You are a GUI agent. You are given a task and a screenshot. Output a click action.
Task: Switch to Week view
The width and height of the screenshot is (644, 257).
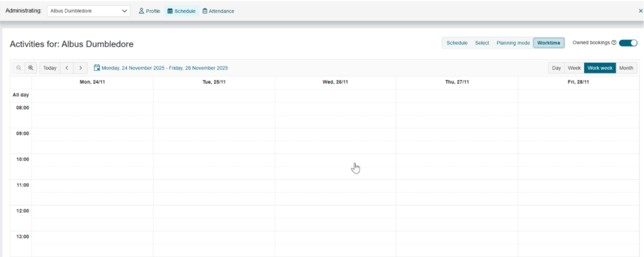574,68
